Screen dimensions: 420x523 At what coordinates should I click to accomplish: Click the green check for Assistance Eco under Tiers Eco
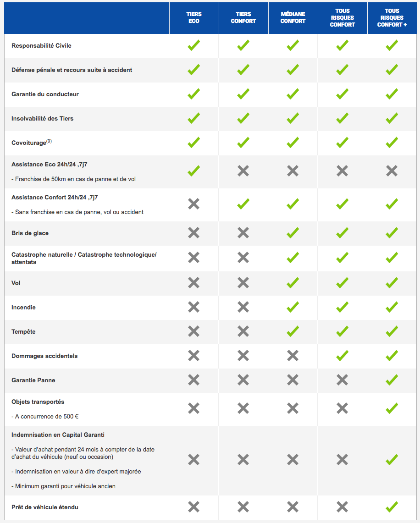tap(194, 171)
